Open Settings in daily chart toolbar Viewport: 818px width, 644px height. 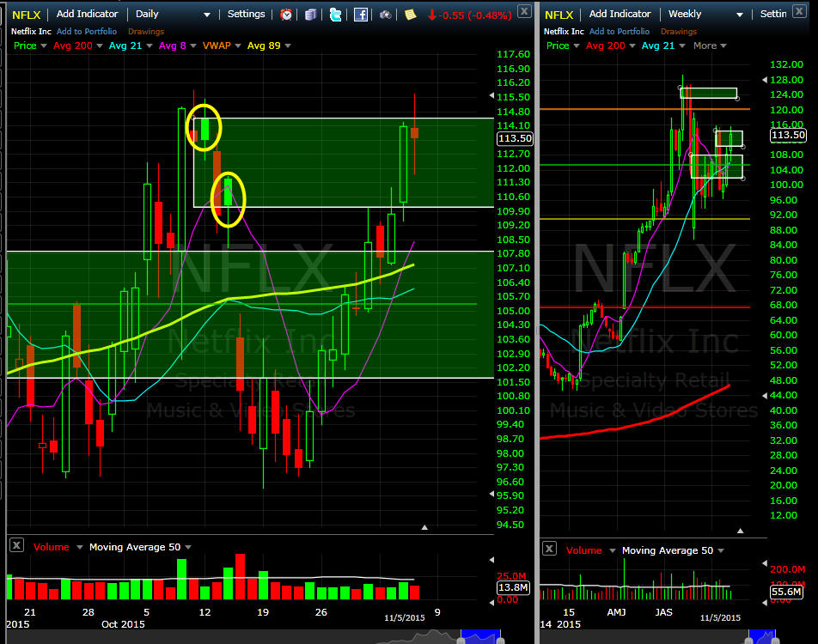click(x=247, y=14)
